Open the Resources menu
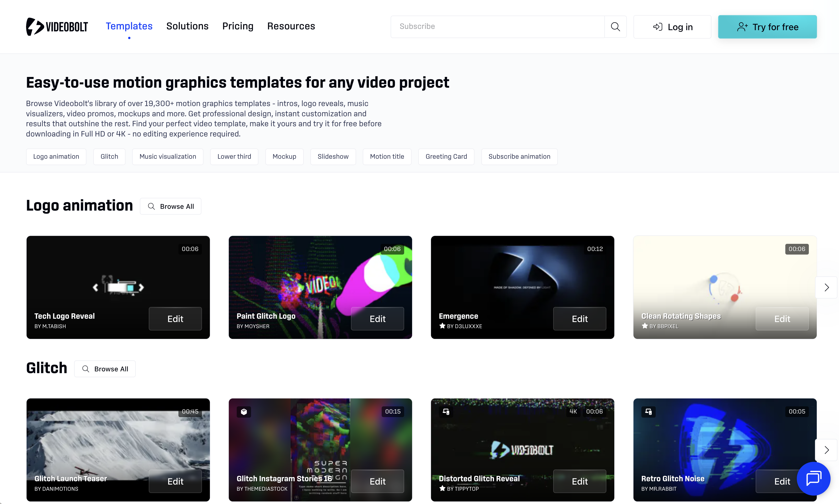Image resolution: width=839 pixels, height=504 pixels. pos(291,26)
